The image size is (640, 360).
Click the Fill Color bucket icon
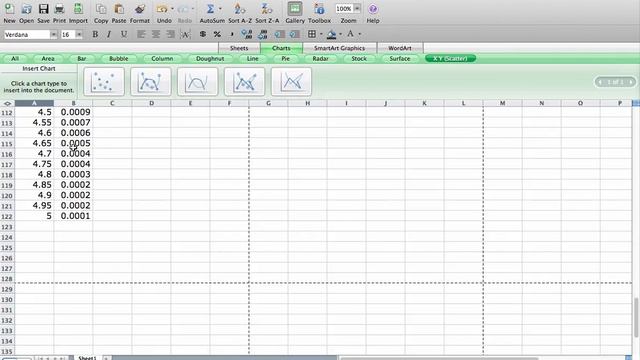tap(331, 34)
